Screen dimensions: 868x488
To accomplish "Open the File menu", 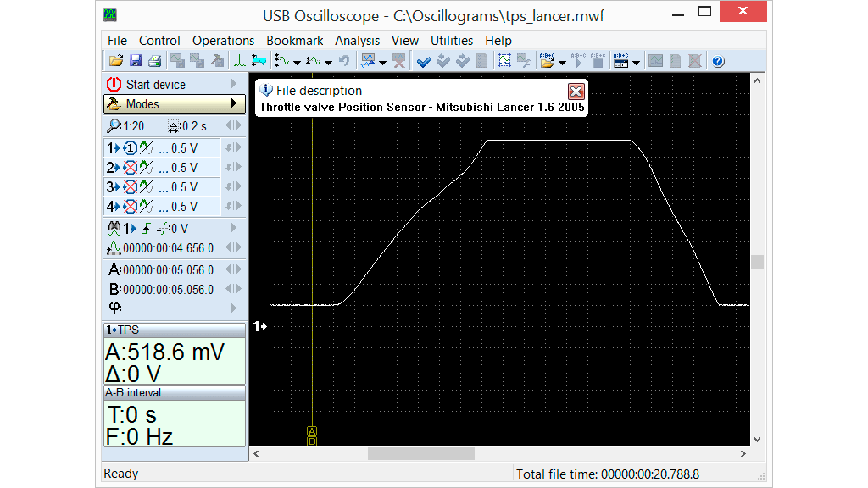I will tap(117, 41).
